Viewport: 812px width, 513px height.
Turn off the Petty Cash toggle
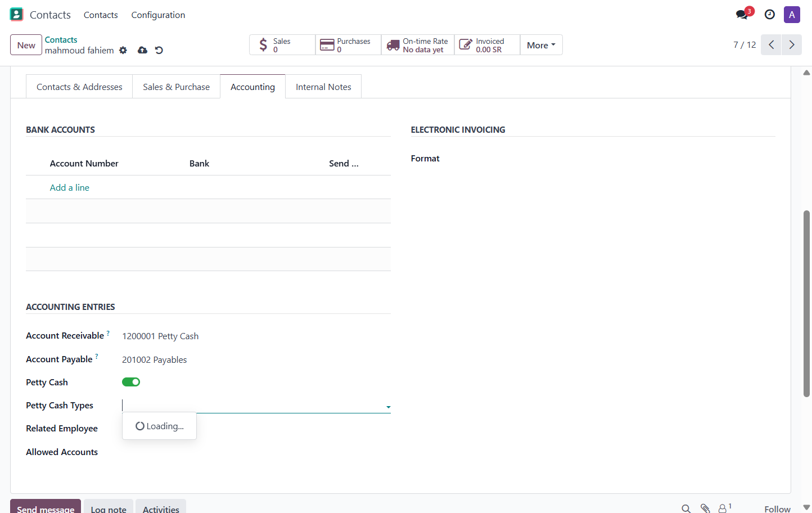pyautogui.click(x=131, y=382)
